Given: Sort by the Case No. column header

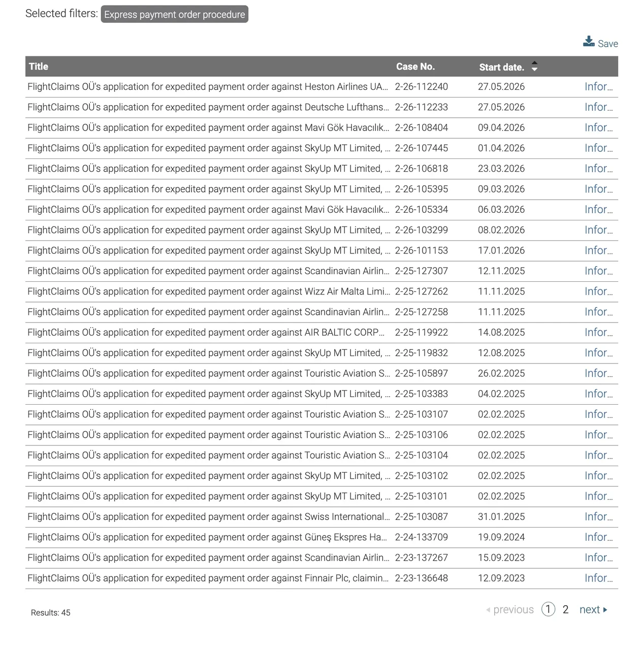Looking at the screenshot, I should (415, 66).
